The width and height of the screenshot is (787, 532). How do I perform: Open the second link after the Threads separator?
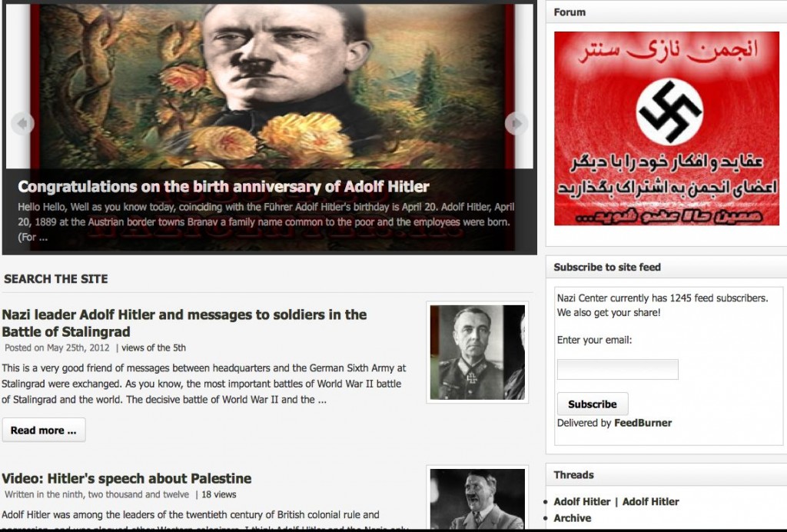click(650, 501)
